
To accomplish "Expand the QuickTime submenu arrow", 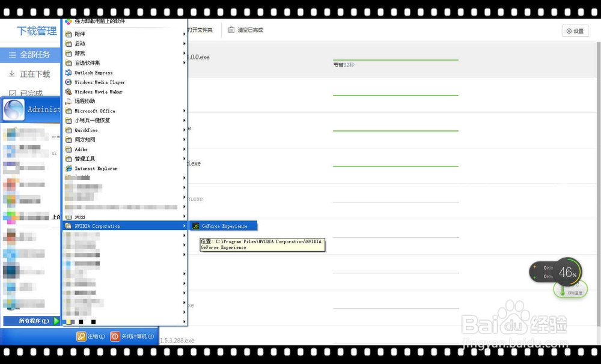I will [x=185, y=130].
